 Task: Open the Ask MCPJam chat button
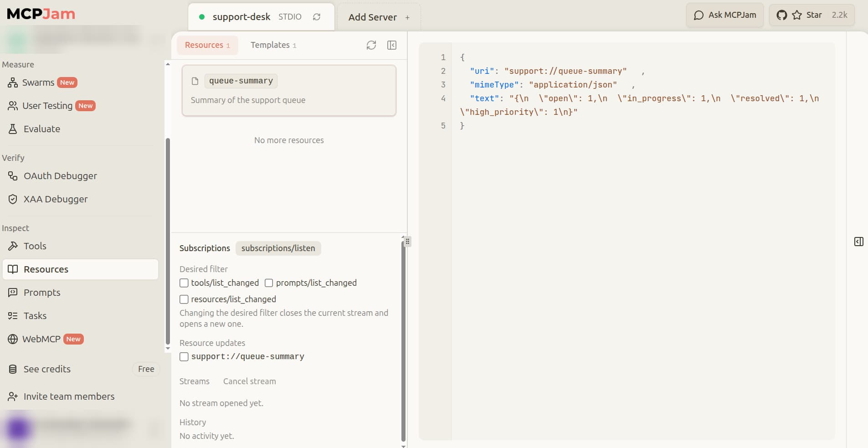tap(724, 15)
